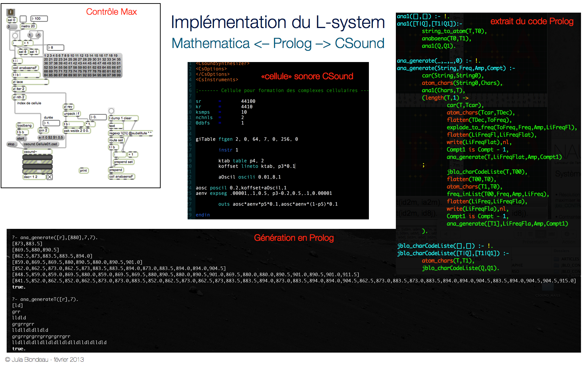Image resolution: width=588 pixels, height=368 pixels.
Task: Click the 'index de cellule' comment
Action: point(29,103)
